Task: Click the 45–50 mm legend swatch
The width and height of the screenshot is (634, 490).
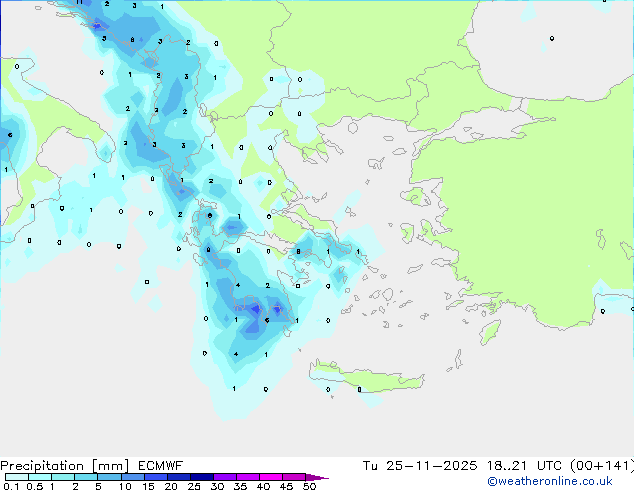Action: point(294,477)
